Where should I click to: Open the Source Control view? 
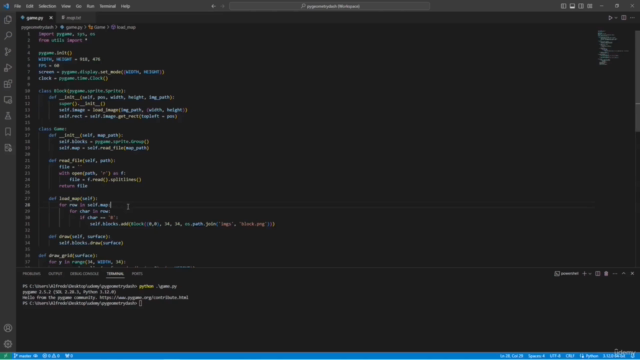pyautogui.click(x=8, y=51)
